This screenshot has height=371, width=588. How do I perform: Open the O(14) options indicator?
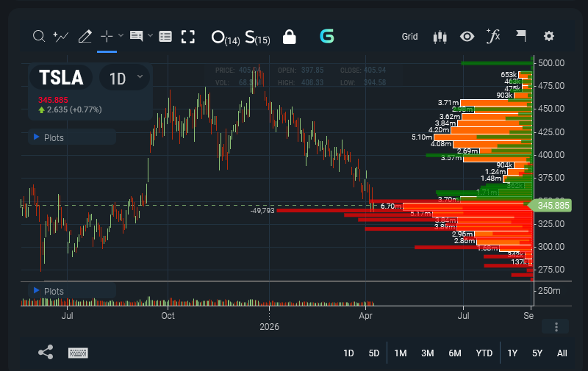226,37
